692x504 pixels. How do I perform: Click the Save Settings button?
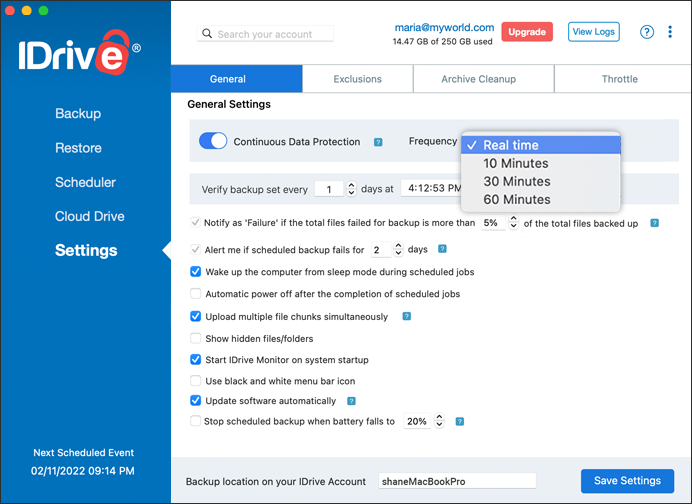click(x=627, y=481)
